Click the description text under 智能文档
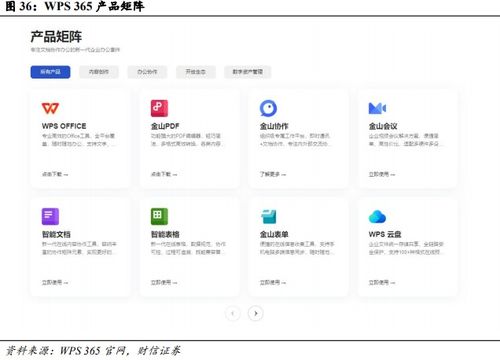500x360 pixels. tap(79, 248)
